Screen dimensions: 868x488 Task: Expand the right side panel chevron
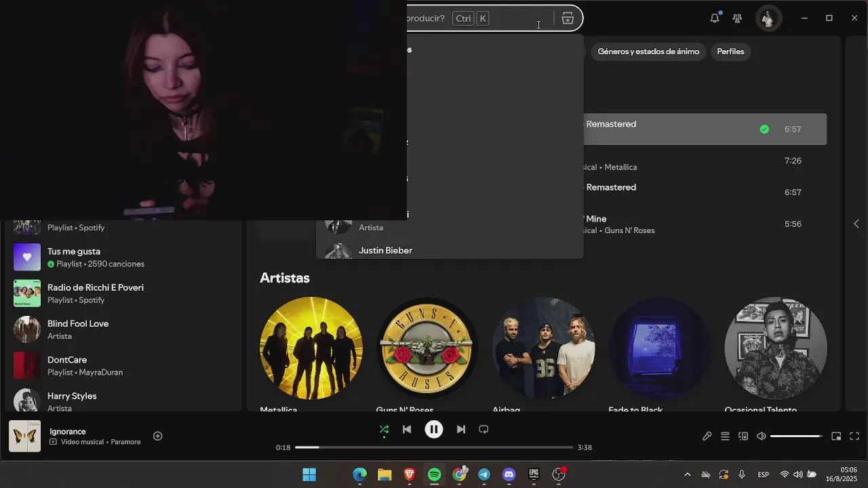click(x=856, y=224)
